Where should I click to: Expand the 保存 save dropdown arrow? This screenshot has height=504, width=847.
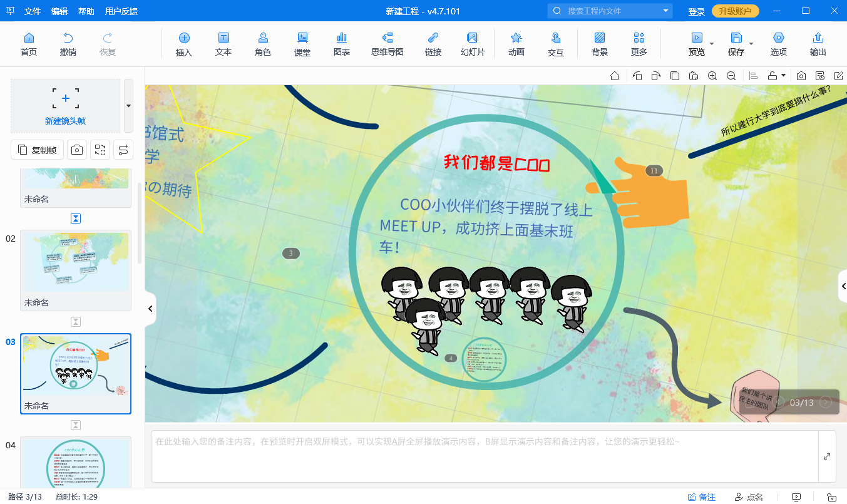[751, 44]
